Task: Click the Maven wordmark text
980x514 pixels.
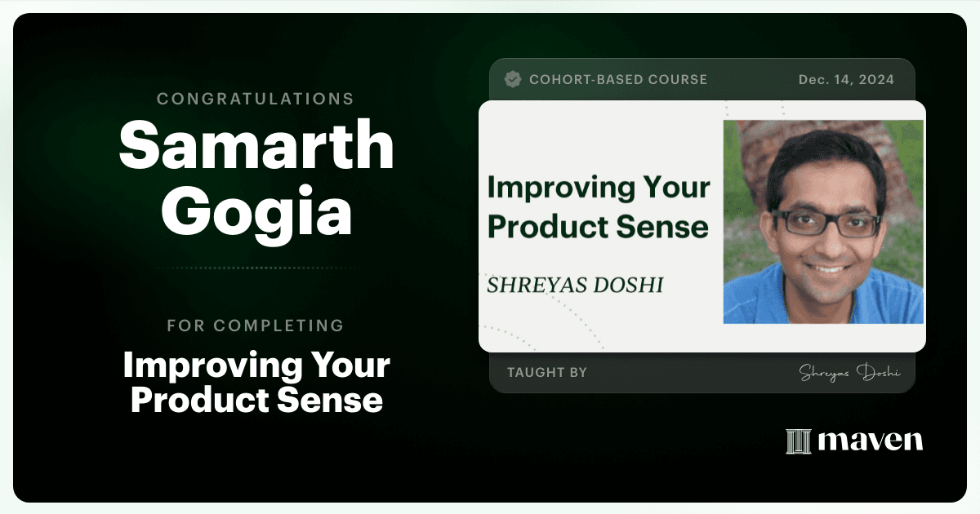Action: [871, 441]
